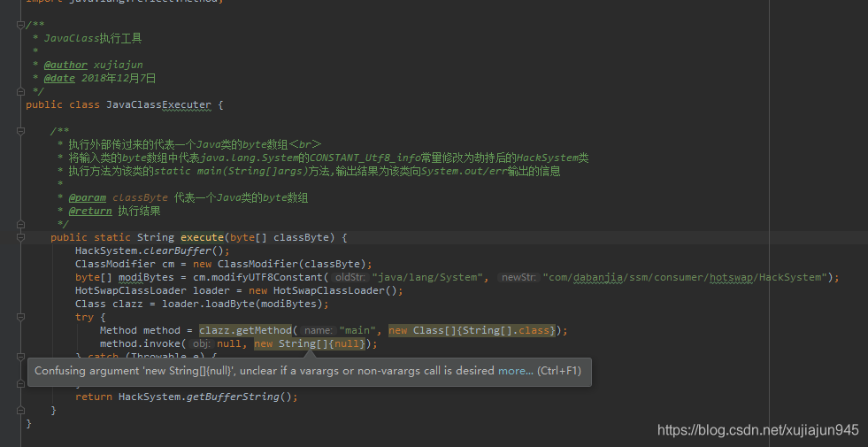Collapse the catch block using its gutter marker
Screen dimensions: 868x447
pyautogui.click(x=20, y=356)
